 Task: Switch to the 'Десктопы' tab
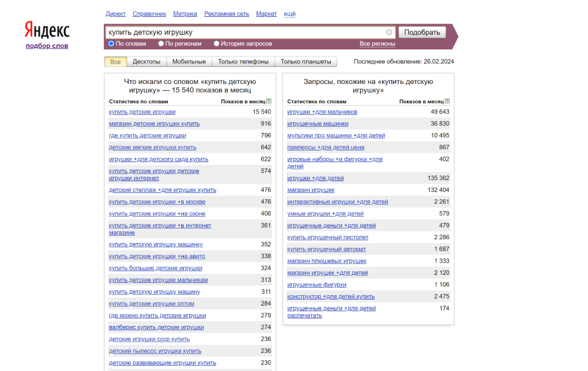coord(146,62)
